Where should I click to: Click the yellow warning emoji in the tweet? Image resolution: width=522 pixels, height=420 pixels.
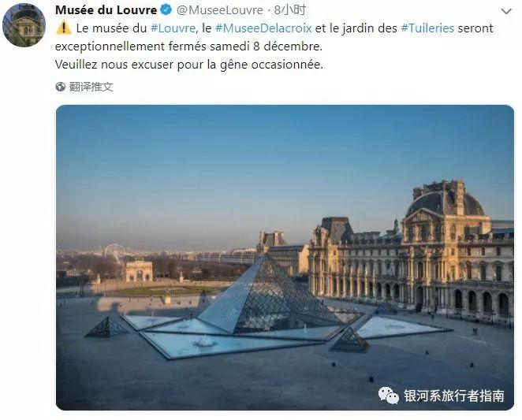[x=63, y=28]
